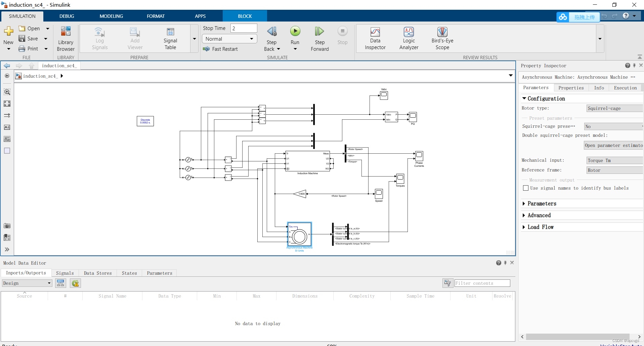Viewport: 644px width, 346px height.
Task: Switch to the FORMAT ribbon tab
Action: (156, 16)
